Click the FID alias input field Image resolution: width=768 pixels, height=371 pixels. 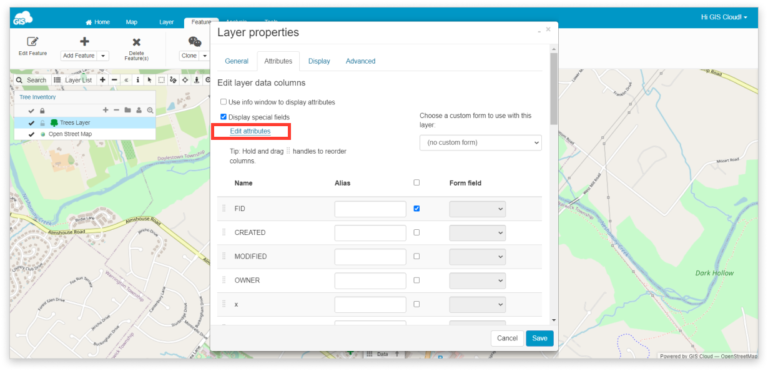click(370, 209)
